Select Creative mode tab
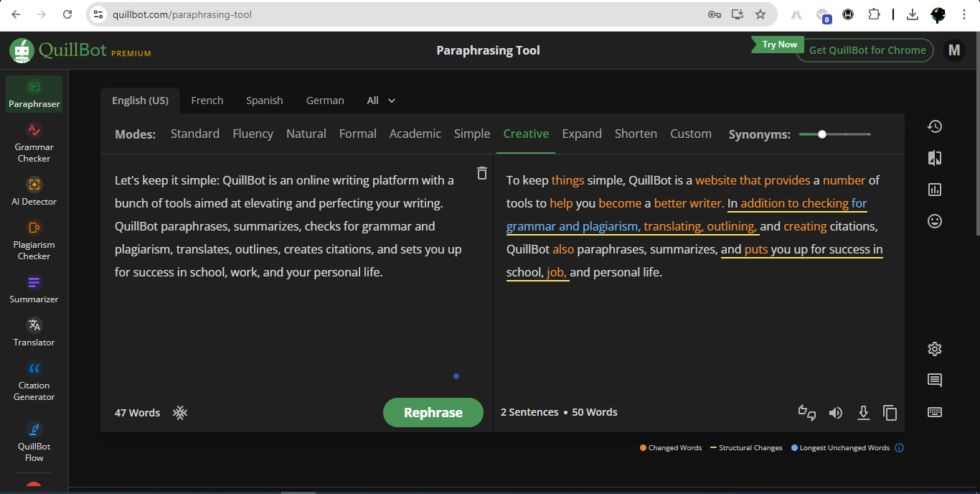This screenshot has width=980, height=494. coord(526,134)
